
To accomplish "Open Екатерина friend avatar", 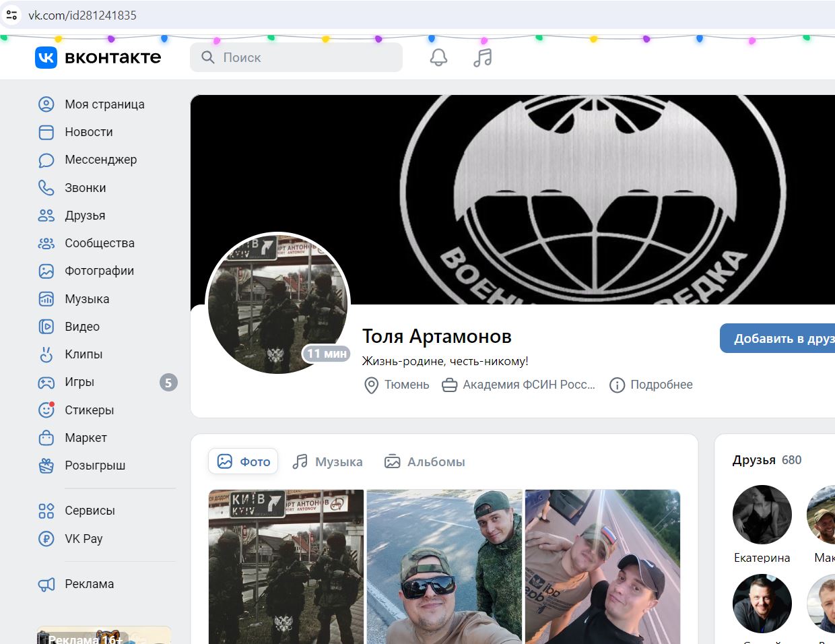I will 762,515.
